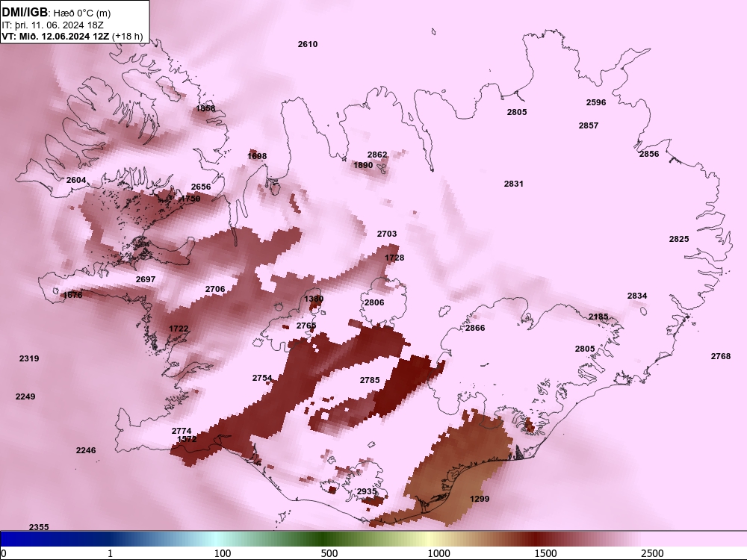
Task: Click the 2866 height value
Action: click(x=475, y=328)
